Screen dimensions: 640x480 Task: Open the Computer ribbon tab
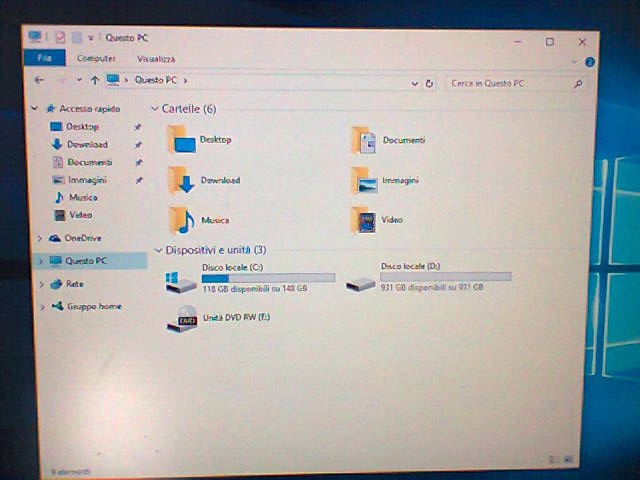coord(97,59)
